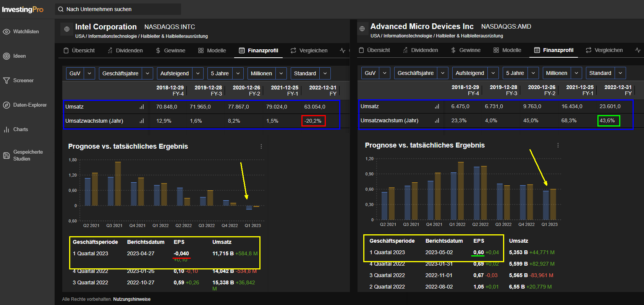
Task: Click NASDAQGS:AMD ticker label
Action: [x=506, y=26]
